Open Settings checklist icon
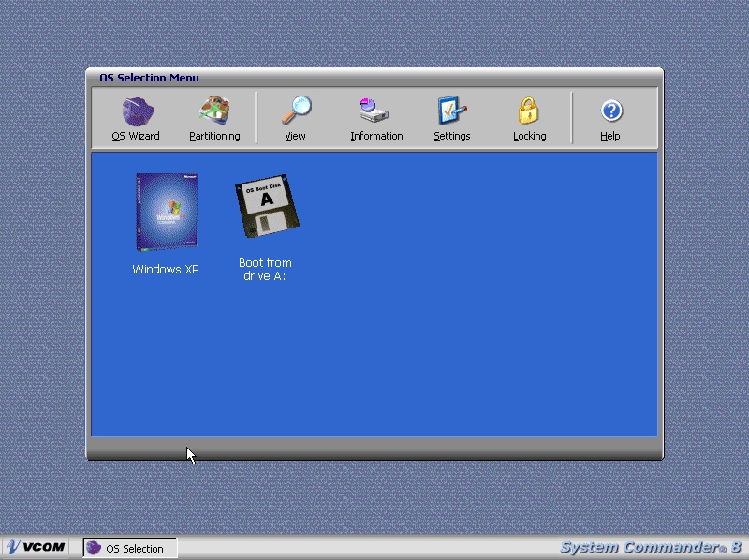Screen dimensions: 749x560 (451, 111)
